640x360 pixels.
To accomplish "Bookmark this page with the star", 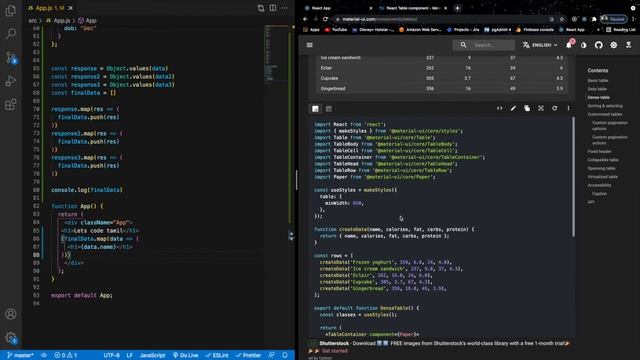I will click(562, 19).
